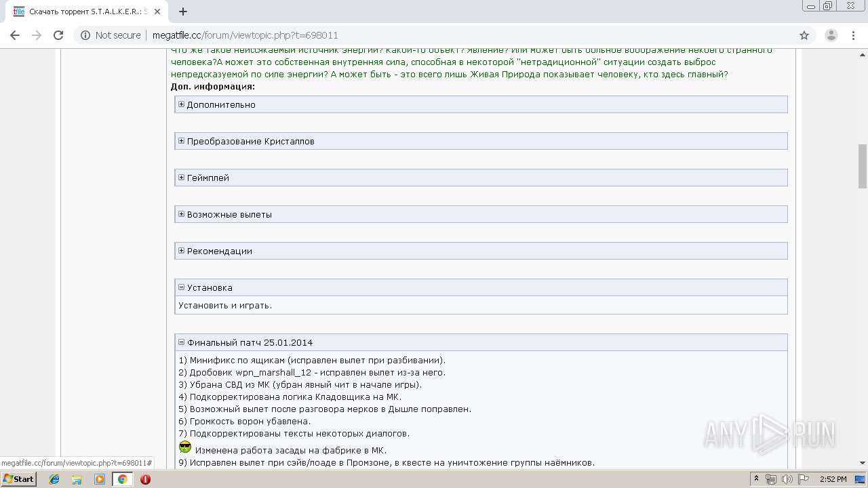This screenshot has height=488, width=868.
Task: Go back to previous page
Action: [15, 35]
